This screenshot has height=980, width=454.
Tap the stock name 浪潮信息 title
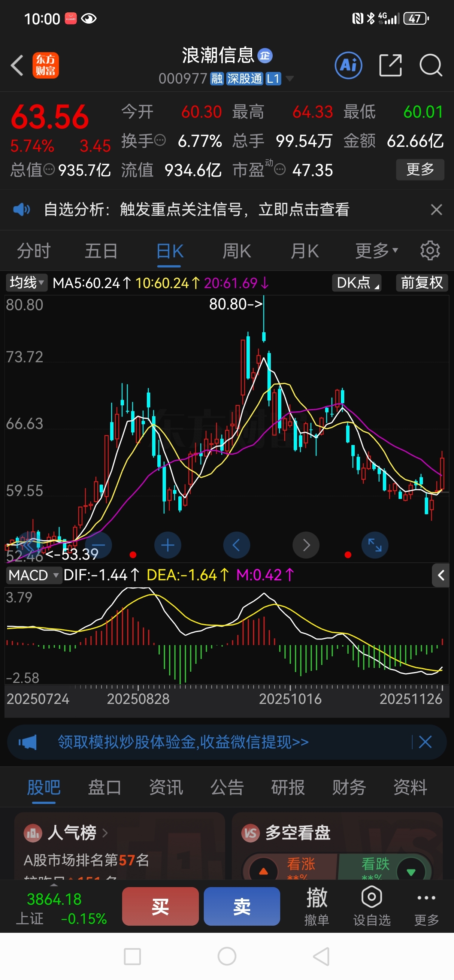click(x=218, y=55)
